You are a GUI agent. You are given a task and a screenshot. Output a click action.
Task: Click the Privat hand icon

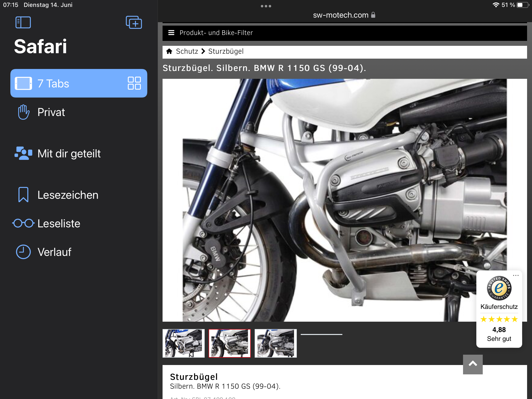click(24, 112)
